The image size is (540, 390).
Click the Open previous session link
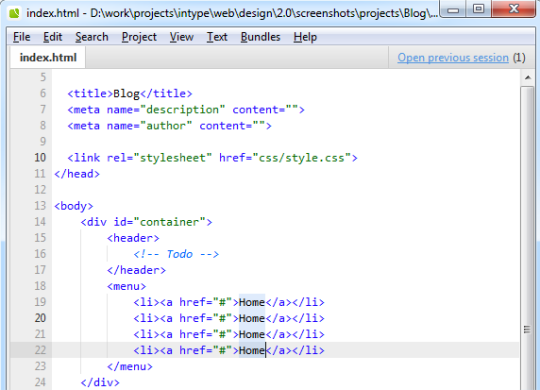coord(453,58)
